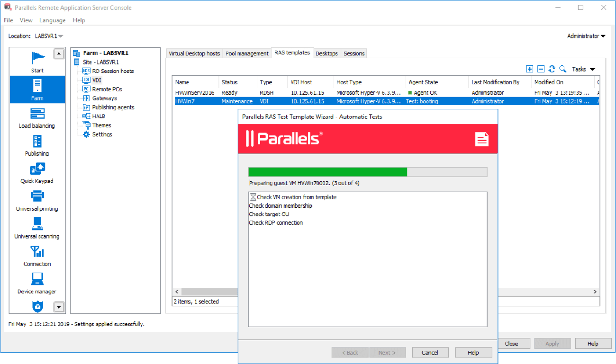Screen dimensions: 616x364
Task: Sort by Last Modification By column
Action: 500,82
